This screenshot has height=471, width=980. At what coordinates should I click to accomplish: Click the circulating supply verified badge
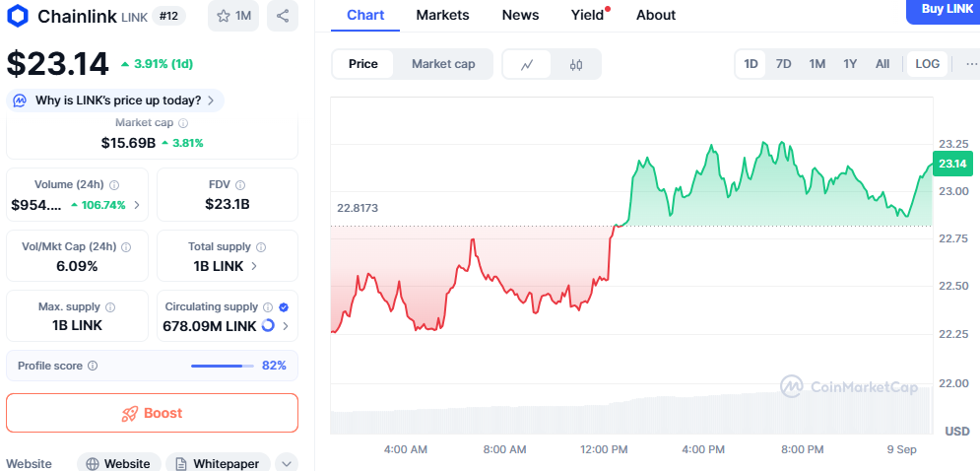pos(284,307)
